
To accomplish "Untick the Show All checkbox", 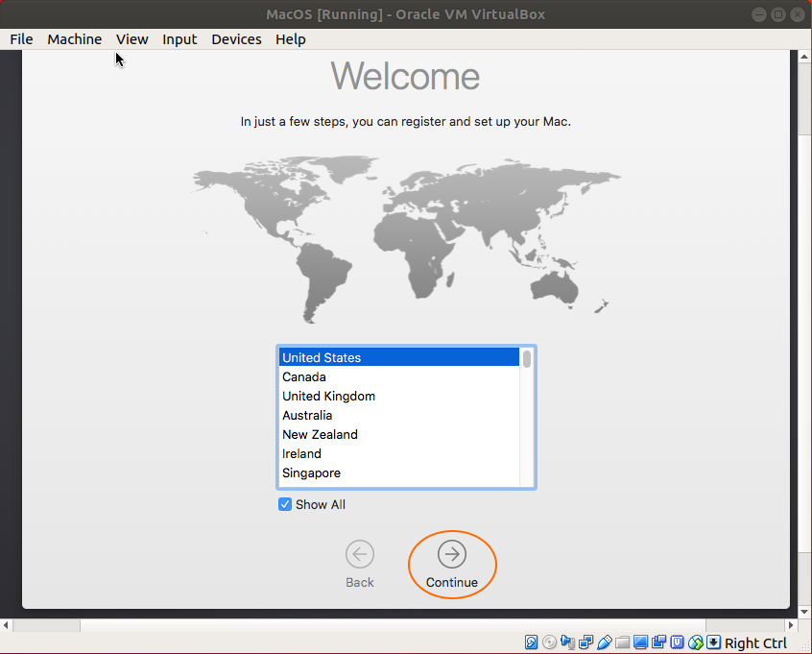I will click(285, 504).
